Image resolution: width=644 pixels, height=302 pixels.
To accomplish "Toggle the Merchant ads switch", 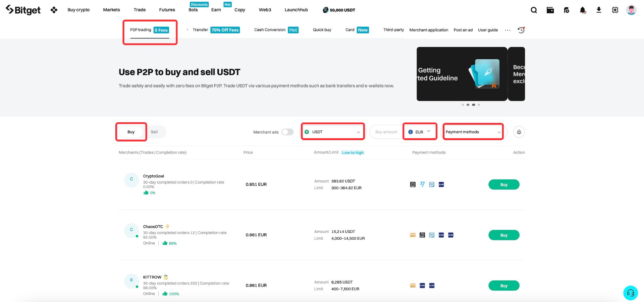I will [287, 132].
